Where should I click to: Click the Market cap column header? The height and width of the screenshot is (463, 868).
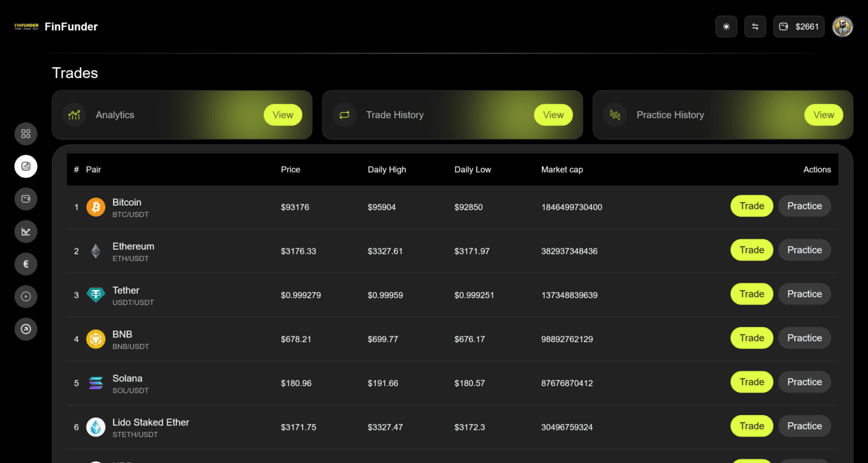(562, 170)
